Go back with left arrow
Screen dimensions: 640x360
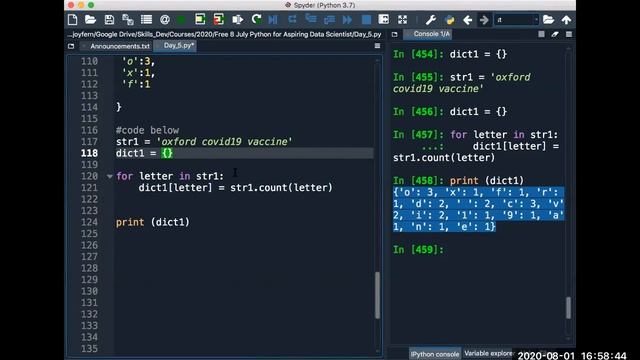click(468, 20)
